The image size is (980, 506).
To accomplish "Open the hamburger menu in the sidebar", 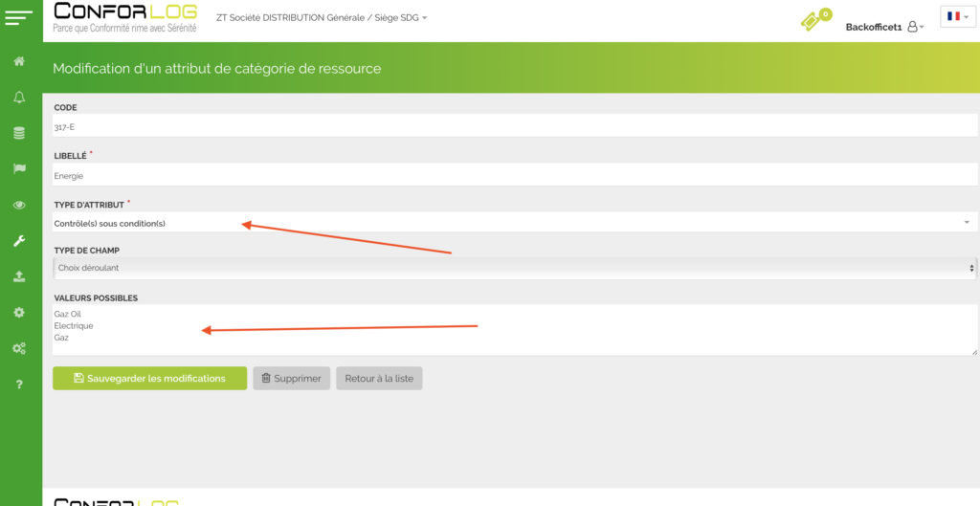I will click(x=19, y=17).
